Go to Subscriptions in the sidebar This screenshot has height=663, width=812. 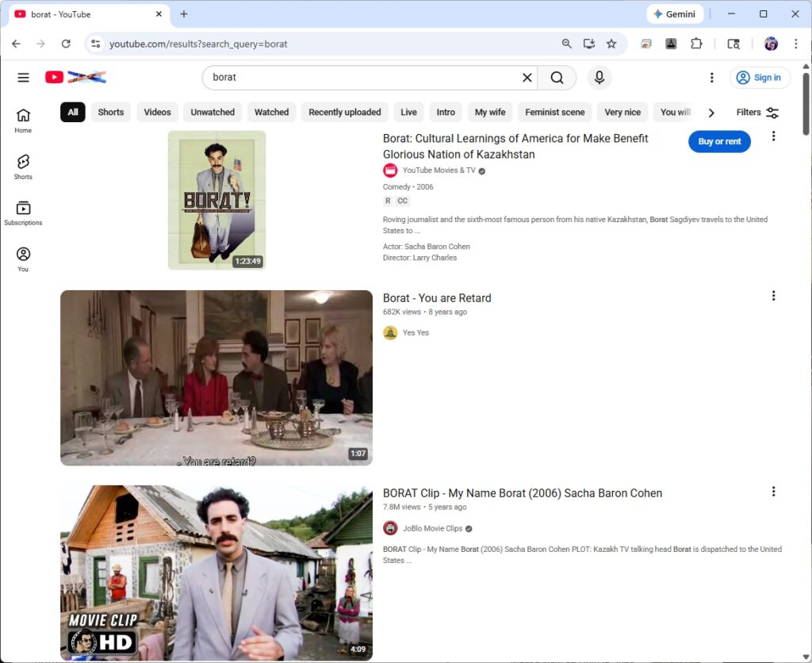23,213
